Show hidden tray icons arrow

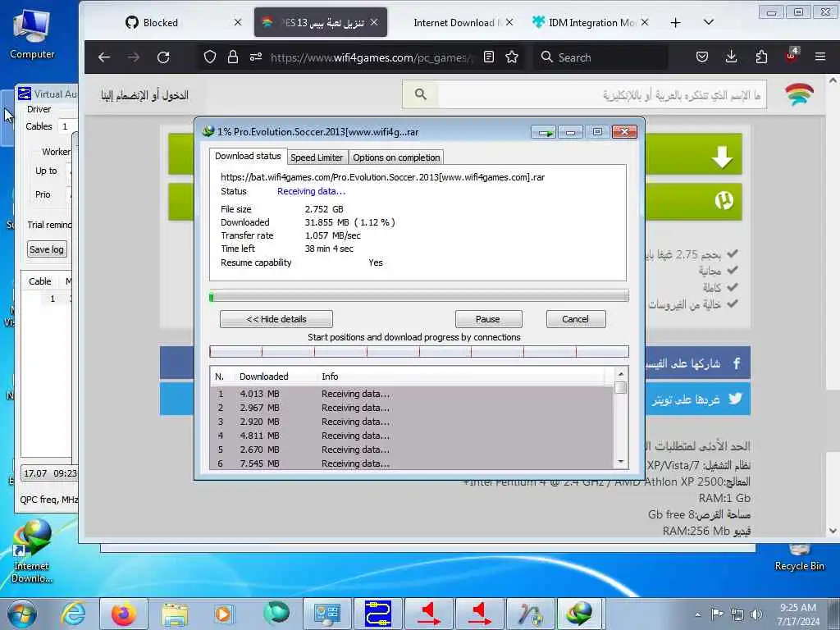click(697, 614)
